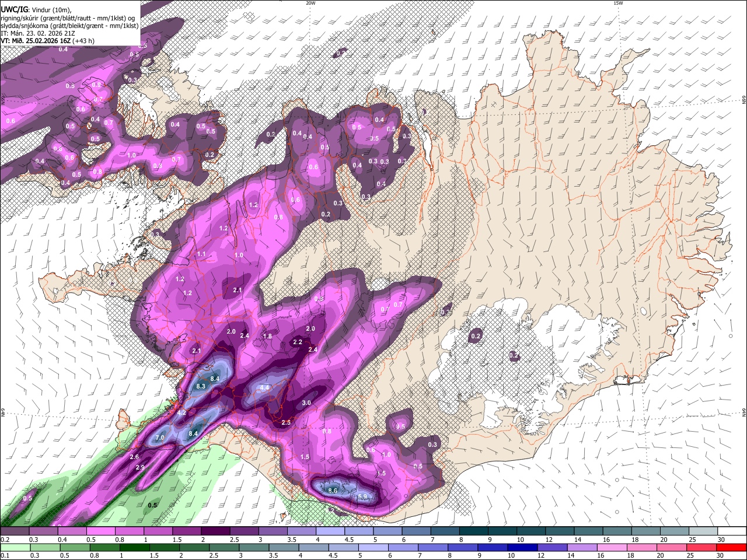This screenshot has width=747, height=560.
Task: Click the 1.1 value label on the map
Action: (x=202, y=254)
